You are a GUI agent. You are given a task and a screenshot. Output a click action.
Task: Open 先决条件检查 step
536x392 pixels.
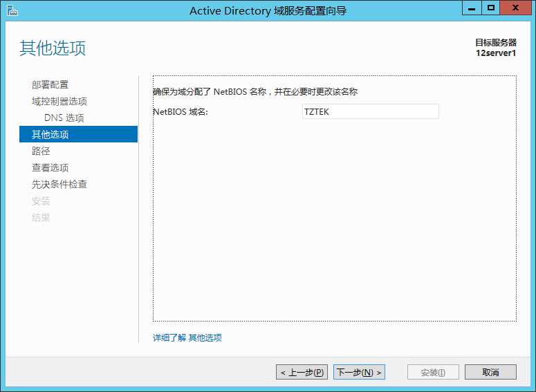59,185
